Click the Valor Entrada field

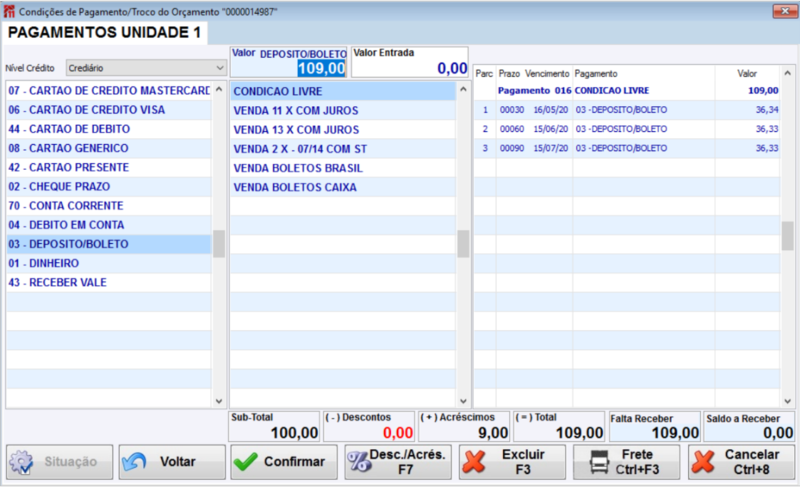[x=410, y=62]
